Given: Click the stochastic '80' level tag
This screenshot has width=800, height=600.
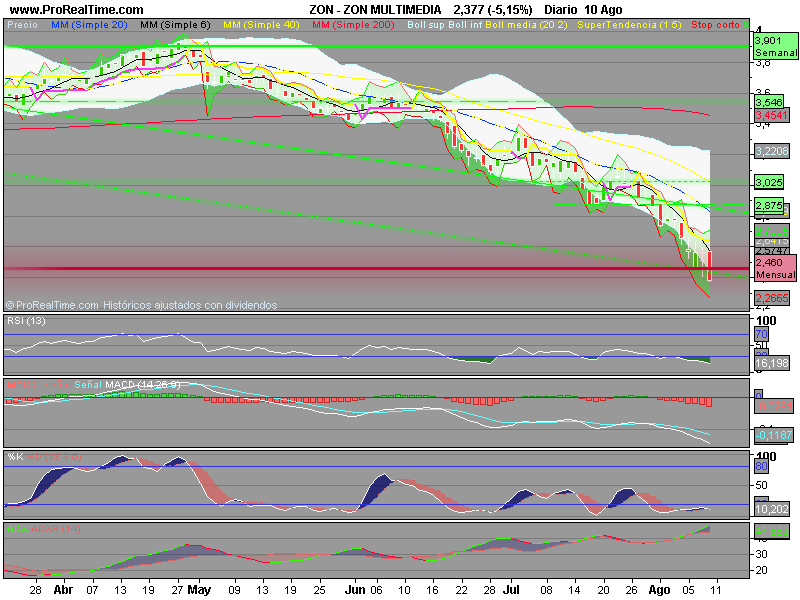Looking at the screenshot, I should point(761,466).
